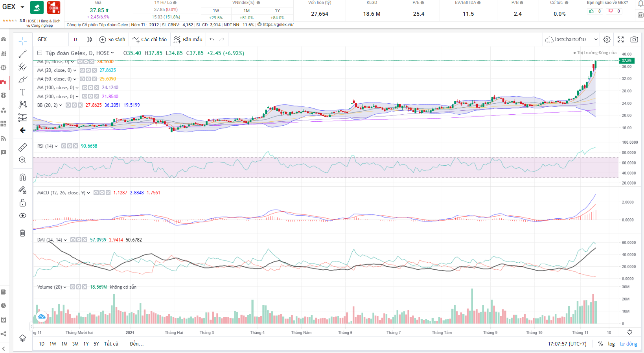Click the trash icon to remove drawings
The width and height of the screenshot is (644, 353).
[22, 233]
